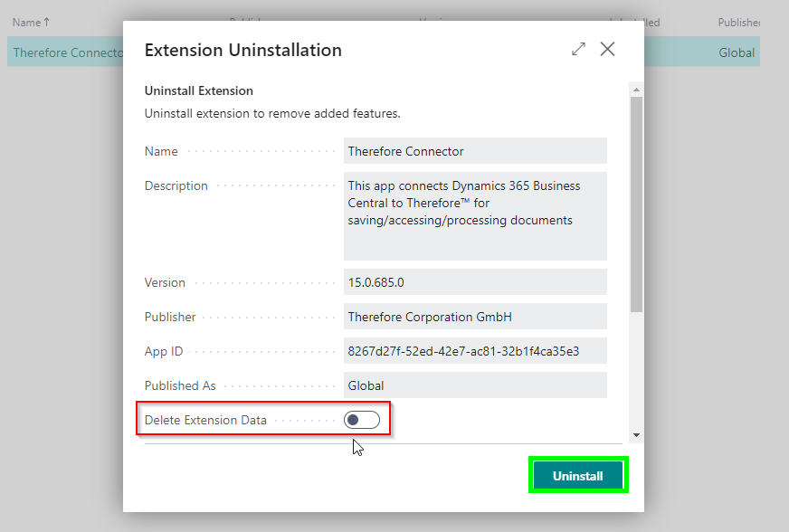Select the App ID value field
The height and width of the screenshot is (532, 789).
pyautogui.click(x=475, y=351)
